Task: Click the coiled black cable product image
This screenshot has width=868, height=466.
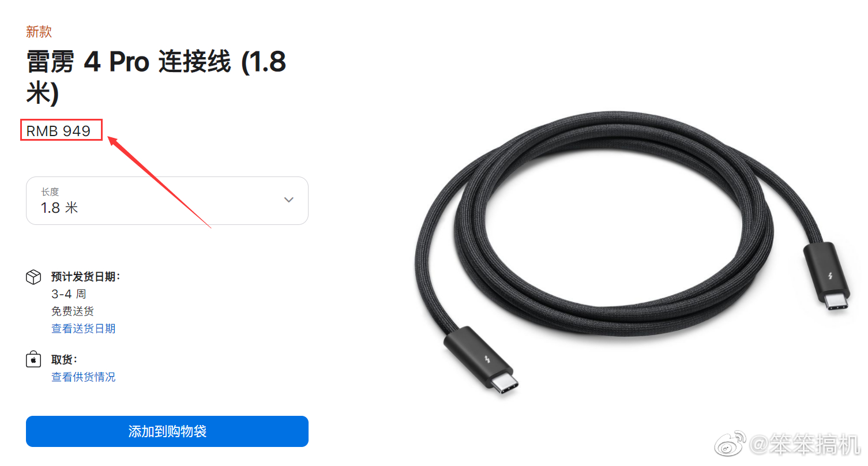Action: (x=633, y=254)
